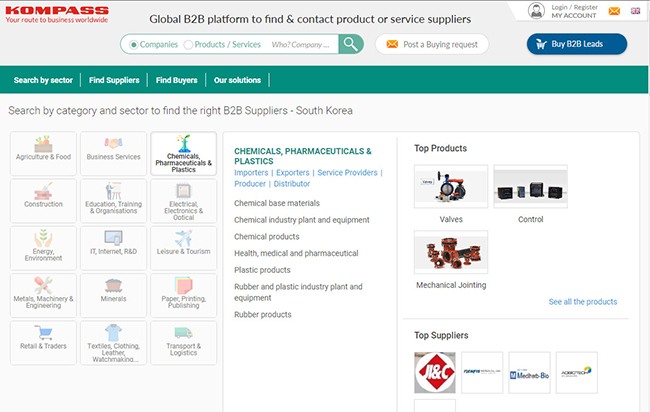Screen dimensions: 650x412
Task: Open Search by sector menu
Action: 43,80
